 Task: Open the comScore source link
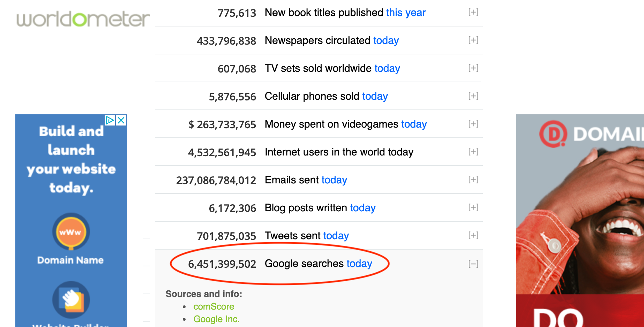point(214,306)
